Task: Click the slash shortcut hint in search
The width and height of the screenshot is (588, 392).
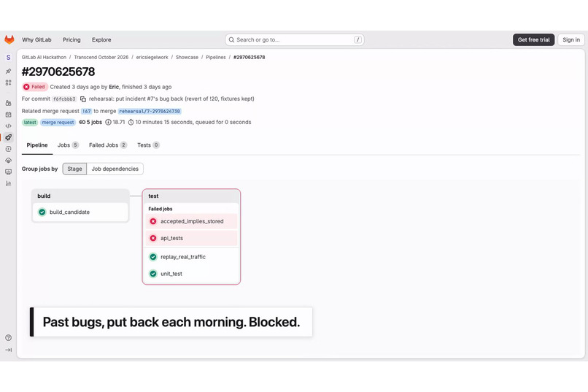Action: click(357, 39)
